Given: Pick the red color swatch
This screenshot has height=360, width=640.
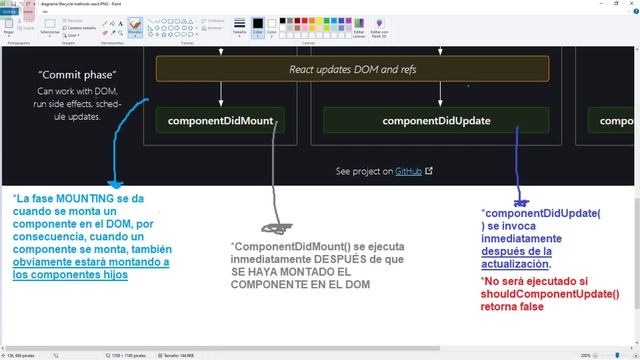Looking at the screenshot, I should (x=304, y=21).
